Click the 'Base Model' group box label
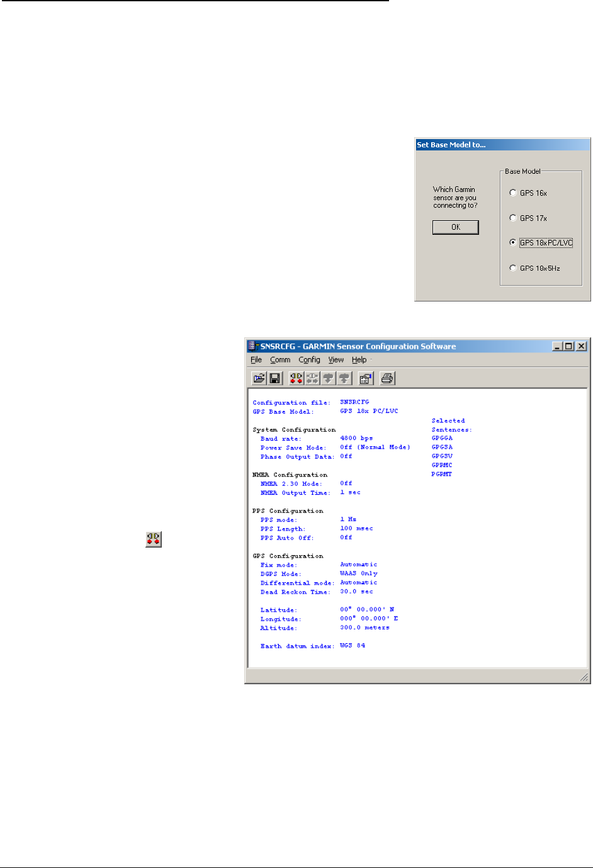Viewport: 593px width, 868px height. (x=522, y=171)
